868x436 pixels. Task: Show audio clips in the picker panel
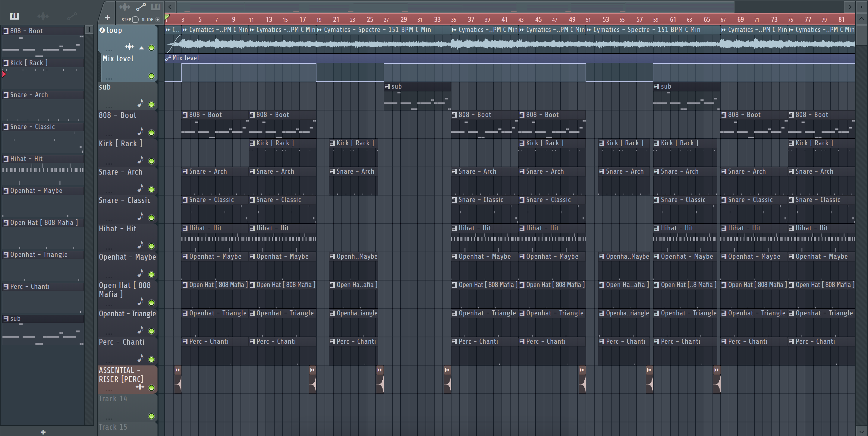click(x=43, y=16)
